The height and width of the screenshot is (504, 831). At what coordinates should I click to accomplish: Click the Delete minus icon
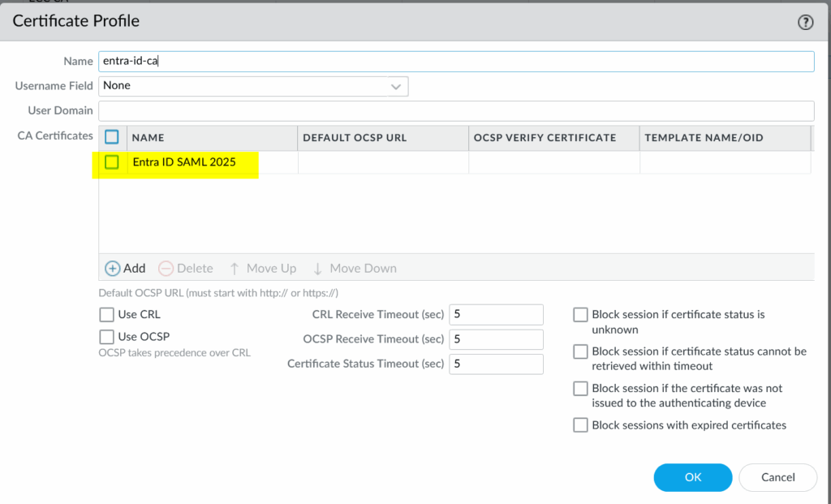(166, 268)
